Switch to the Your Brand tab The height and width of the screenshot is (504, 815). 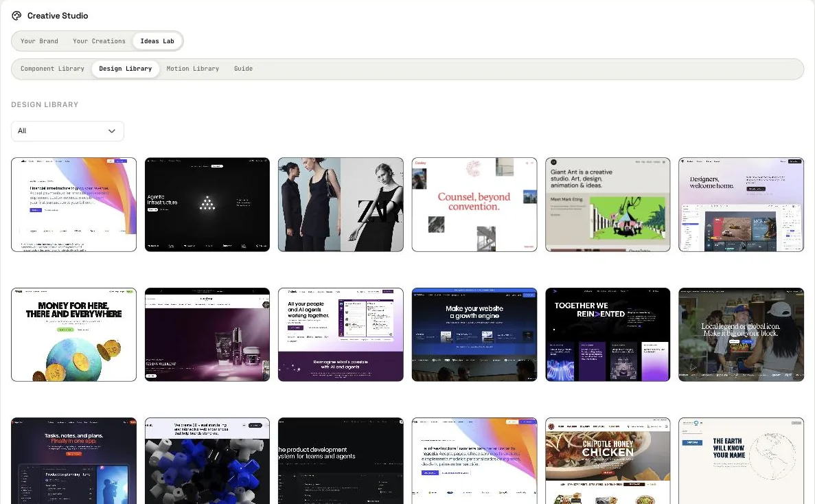point(40,41)
